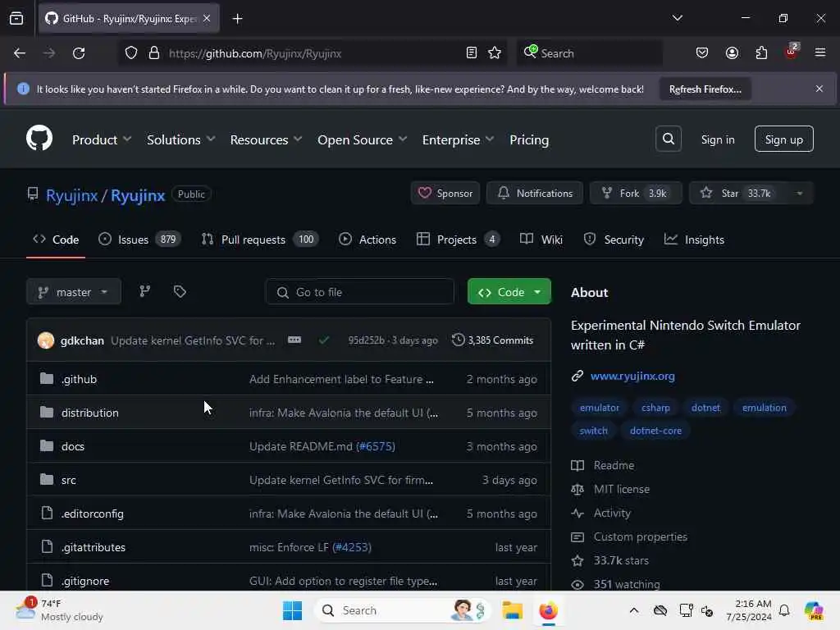Open Firefox extensions puzzle icon
Viewport: 840px width, 630px height.
tap(761, 53)
